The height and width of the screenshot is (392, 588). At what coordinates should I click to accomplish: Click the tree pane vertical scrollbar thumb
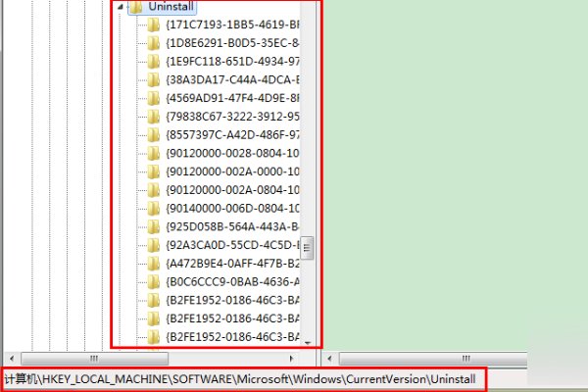[308, 245]
